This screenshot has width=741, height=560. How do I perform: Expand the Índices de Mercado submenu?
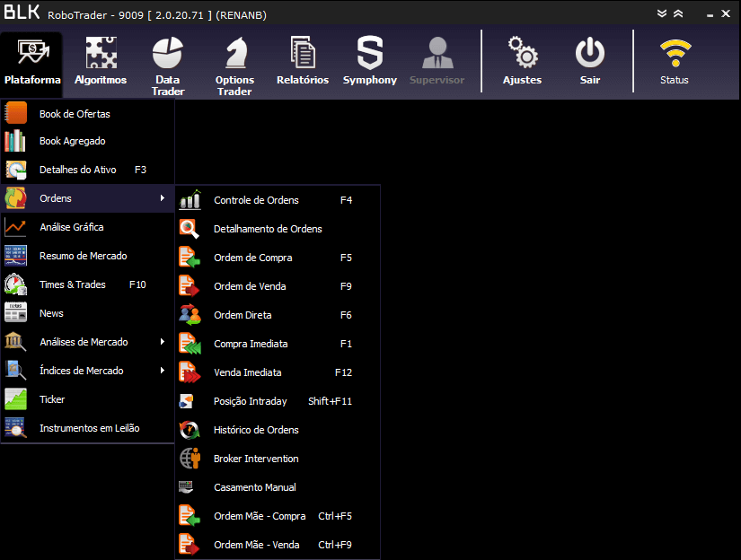163,371
